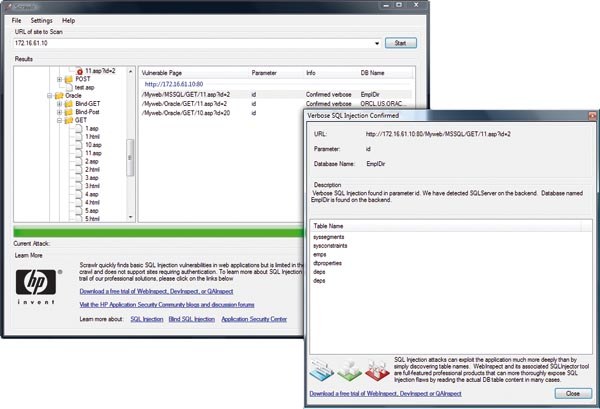600x409 pixels.
Task: Expand the Blind-GET folder
Action: point(59,104)
